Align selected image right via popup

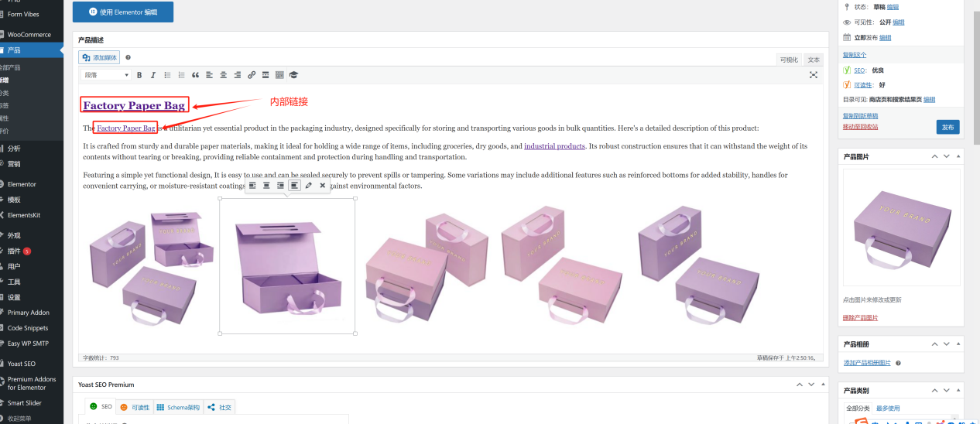pyautogui.click(x=280, y=186)
